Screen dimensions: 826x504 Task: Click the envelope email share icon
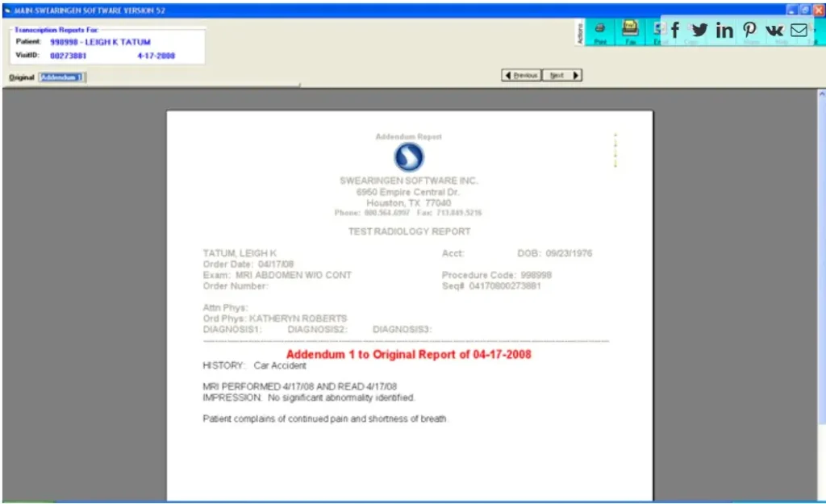799,31
